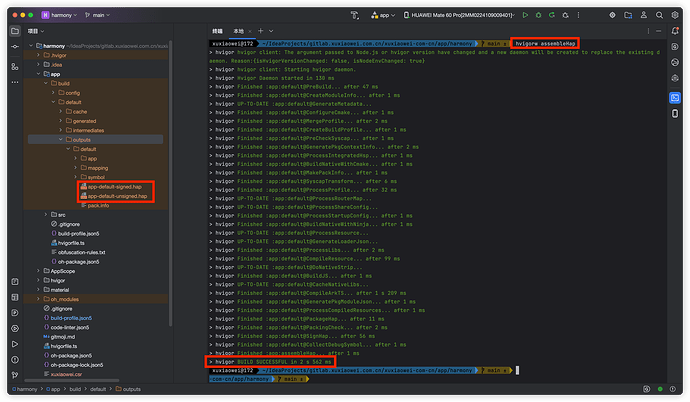
Task: Open obfuscation-rules.txt file
Action: (78, 252)
